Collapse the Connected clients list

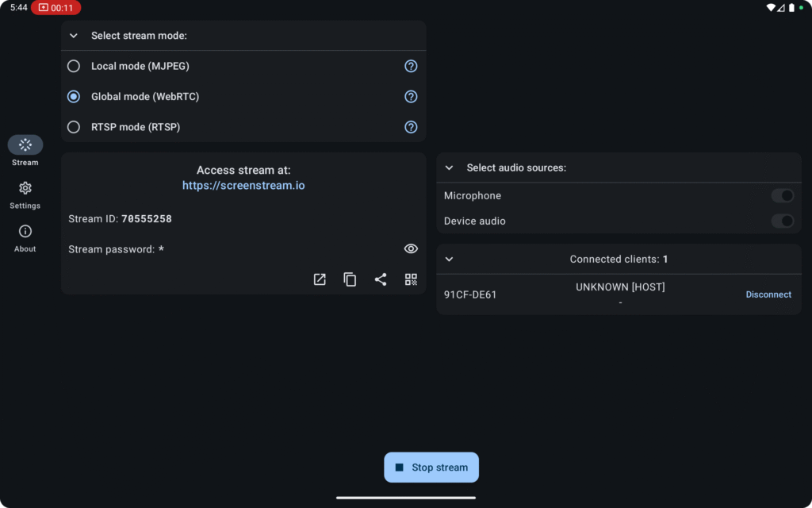[x=449, y=259]
